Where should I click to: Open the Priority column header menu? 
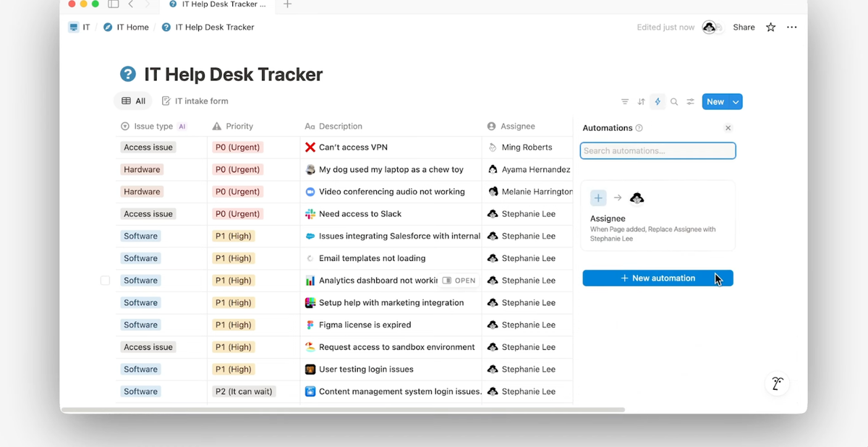point(239,126)
